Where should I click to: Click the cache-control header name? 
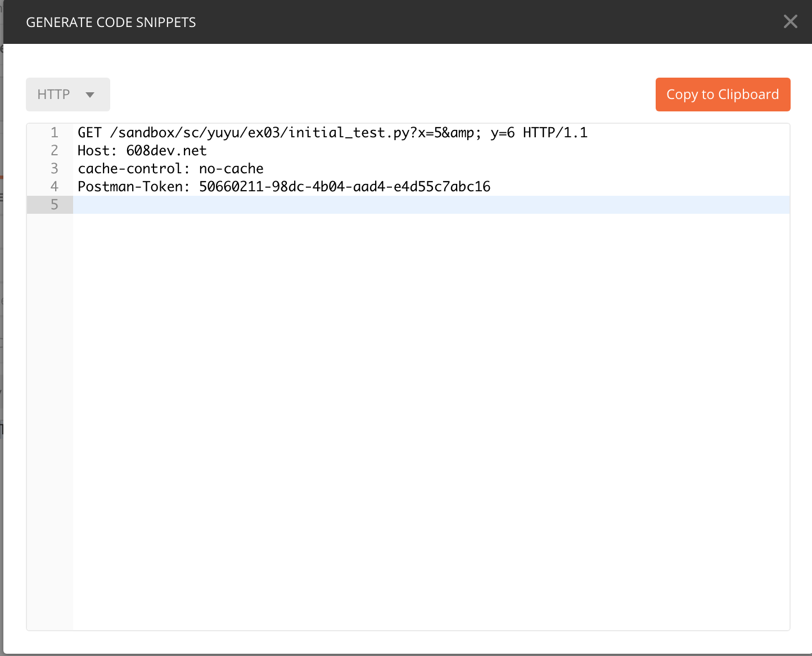tap(130, 169)
